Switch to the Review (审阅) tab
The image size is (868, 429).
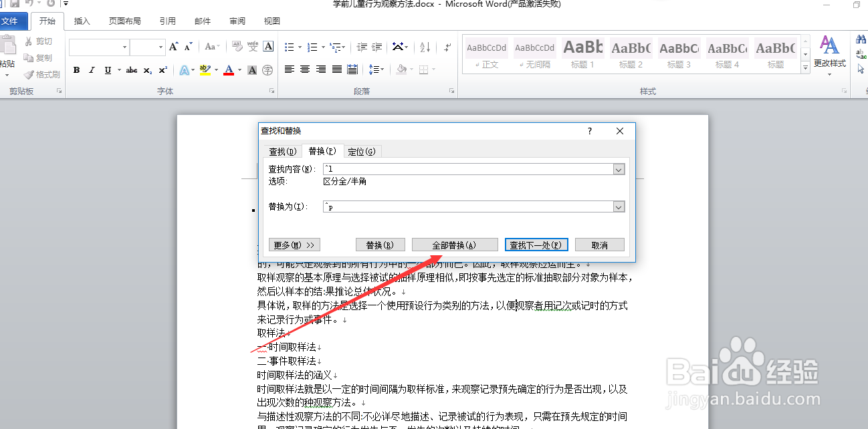[237, 21]
